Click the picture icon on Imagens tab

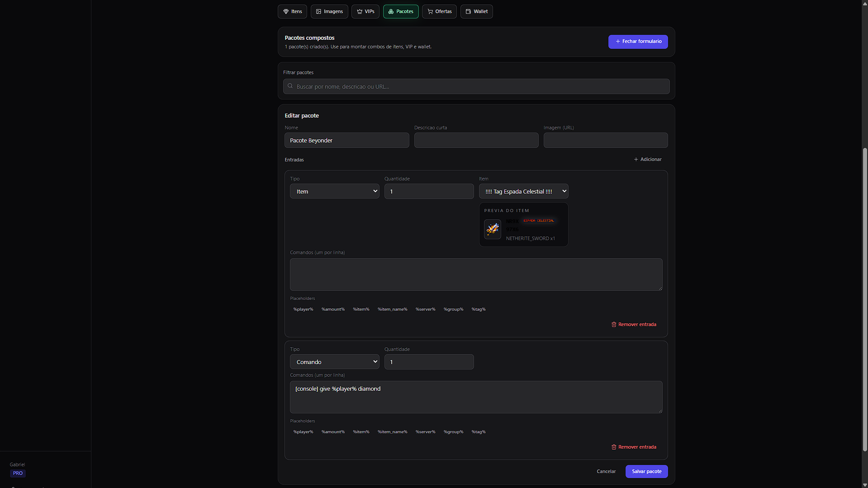pos(318,12)
